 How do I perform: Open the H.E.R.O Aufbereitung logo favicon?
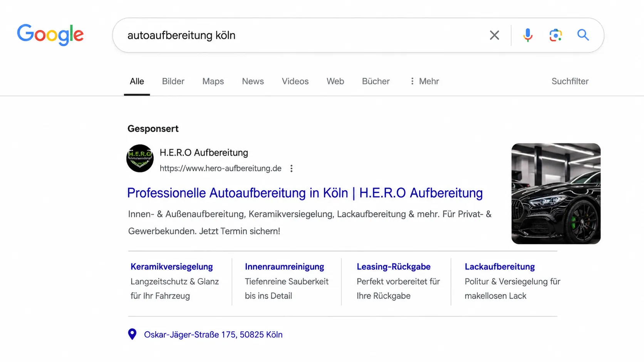(x=140, y=158)
